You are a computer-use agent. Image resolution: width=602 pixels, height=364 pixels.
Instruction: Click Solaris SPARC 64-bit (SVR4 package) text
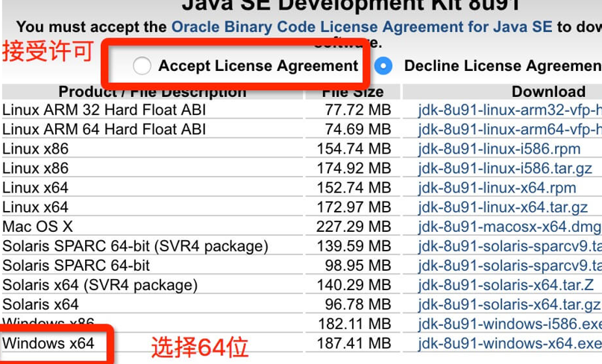coord(135,246)
